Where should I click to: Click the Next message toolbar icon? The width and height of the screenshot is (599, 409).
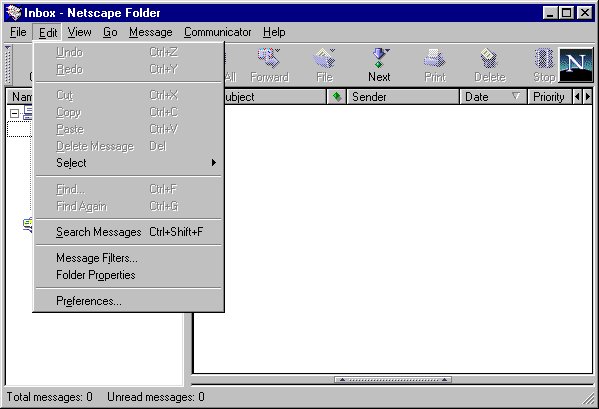379,65
